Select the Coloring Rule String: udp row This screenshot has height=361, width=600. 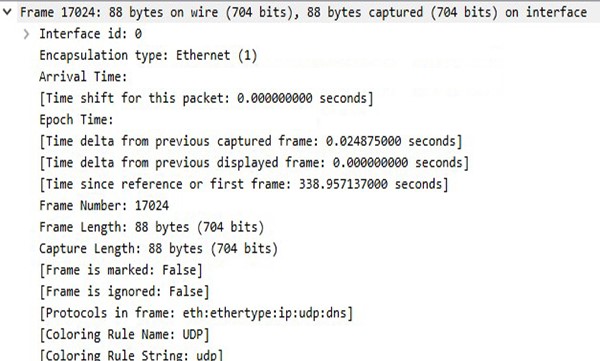[131, 355]
